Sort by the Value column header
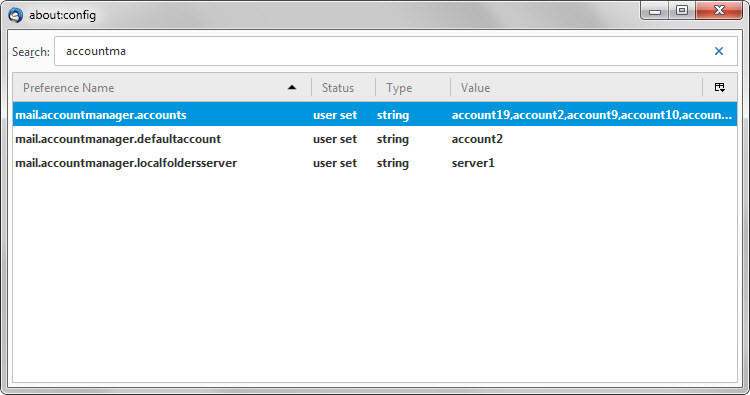This screenshot has width=750, height=395. pyautogui.click(x=576, y=88)
